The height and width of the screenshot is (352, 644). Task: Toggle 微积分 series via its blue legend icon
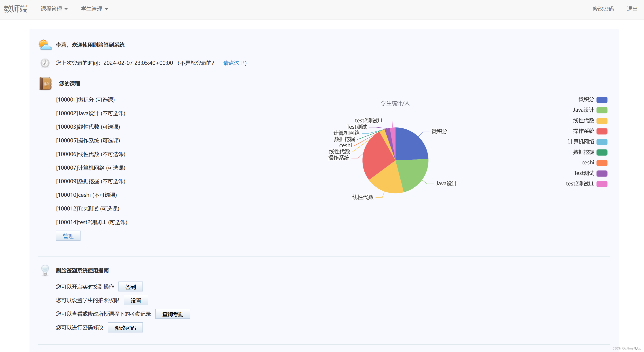tap(602, 100)
